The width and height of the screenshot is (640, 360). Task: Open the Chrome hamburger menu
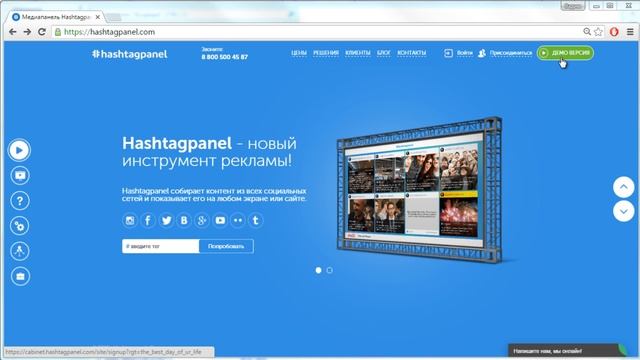point(630,32)
